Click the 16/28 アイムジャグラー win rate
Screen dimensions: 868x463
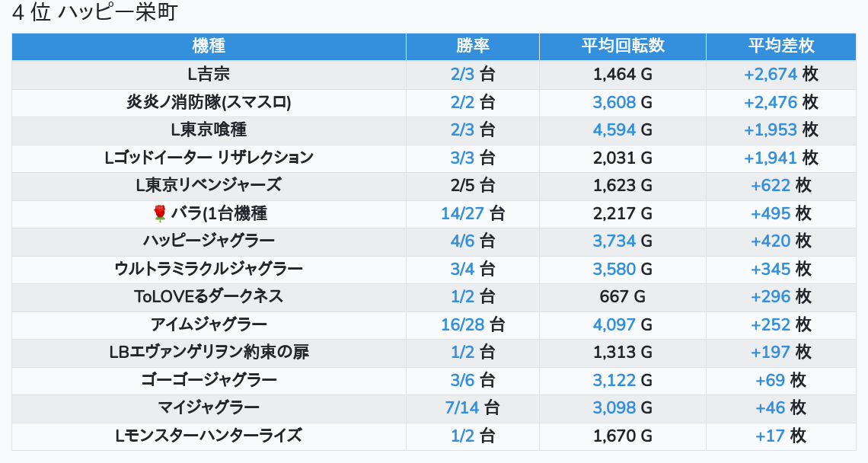(462, 324)
